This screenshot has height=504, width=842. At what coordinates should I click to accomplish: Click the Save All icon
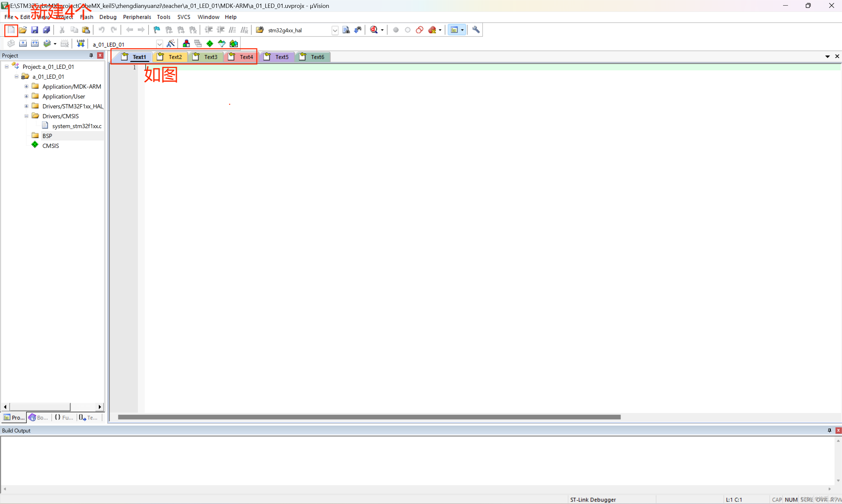pos(46,30)
